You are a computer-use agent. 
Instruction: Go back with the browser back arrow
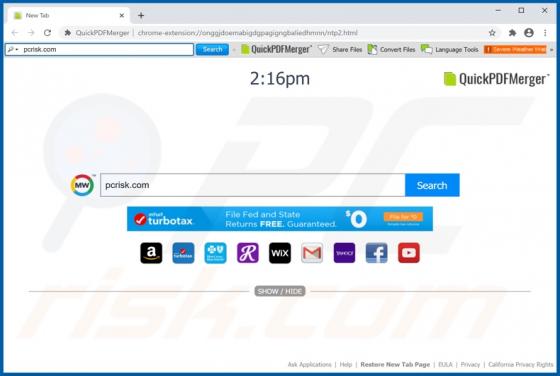15,33
